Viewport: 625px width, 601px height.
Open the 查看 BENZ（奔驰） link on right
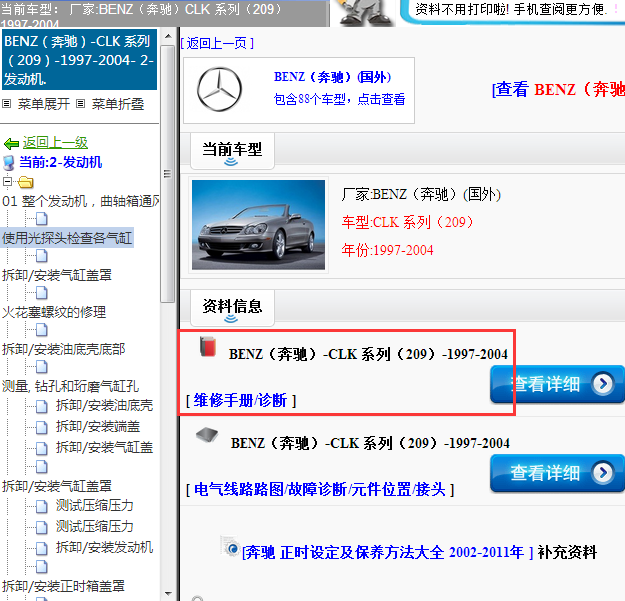coord(558,89)
